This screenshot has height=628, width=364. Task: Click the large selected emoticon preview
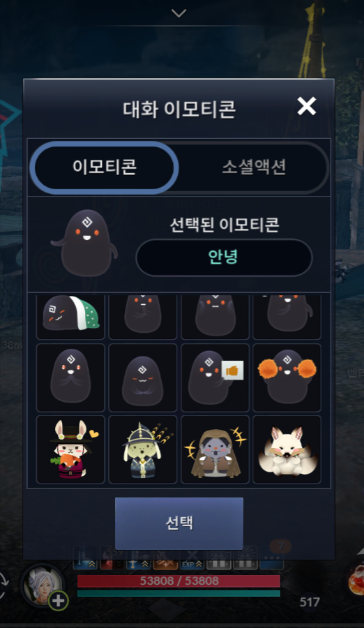tap(84, 243)
